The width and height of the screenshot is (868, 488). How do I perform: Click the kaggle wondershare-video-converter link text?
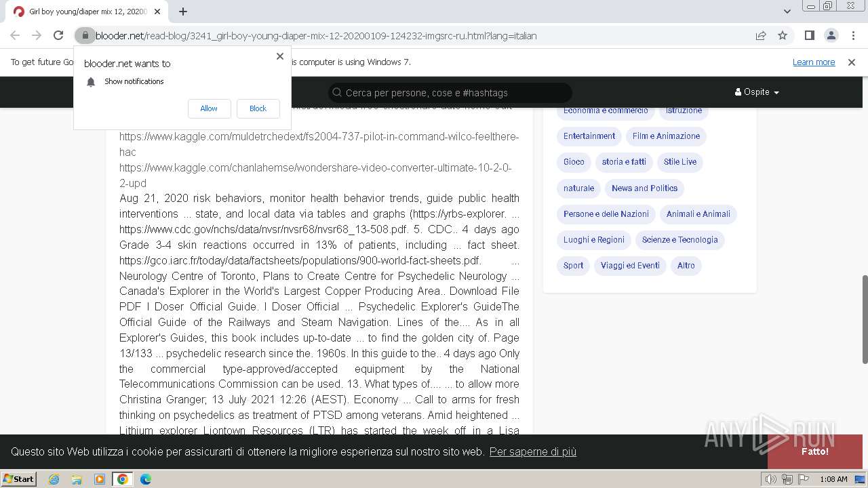[315, 176]
